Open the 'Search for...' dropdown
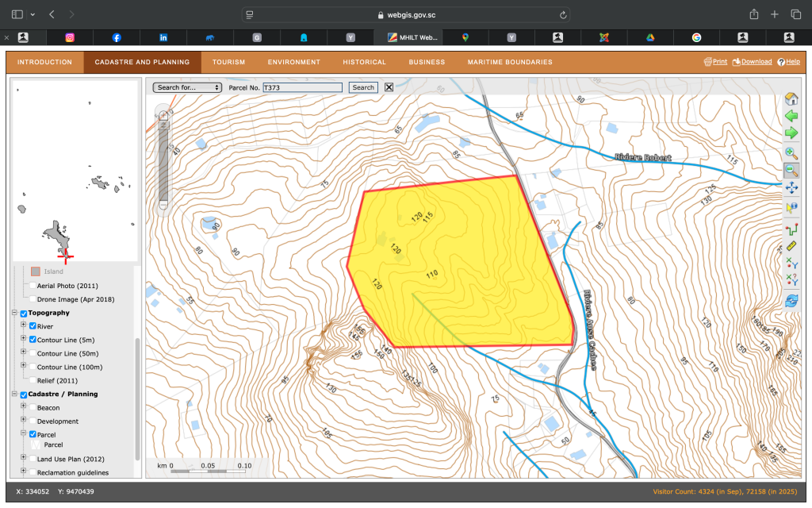The height and width of the screenshot is (508, 812). tap(188, 87)
